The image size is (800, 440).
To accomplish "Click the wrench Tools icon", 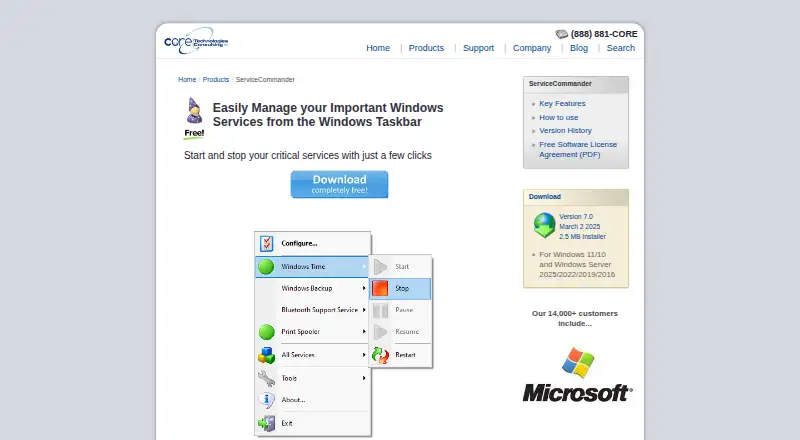I will [x=266, y=378].
